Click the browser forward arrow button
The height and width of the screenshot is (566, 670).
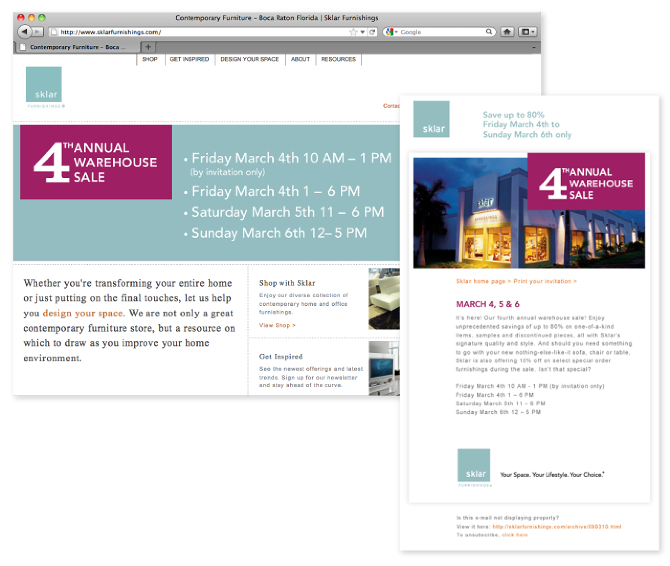tap(38, 32)
